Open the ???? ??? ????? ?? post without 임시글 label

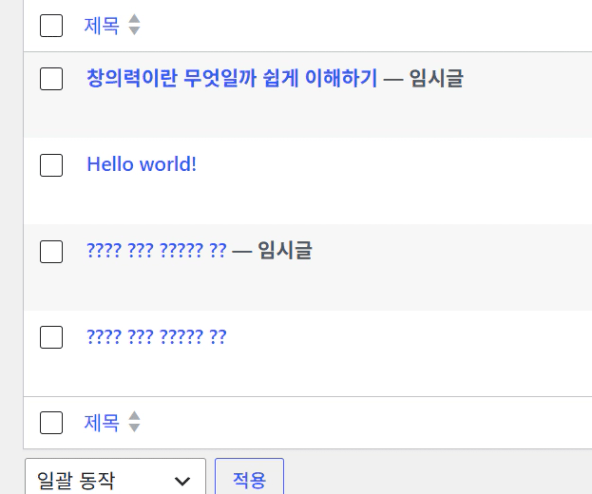[156, 337]
